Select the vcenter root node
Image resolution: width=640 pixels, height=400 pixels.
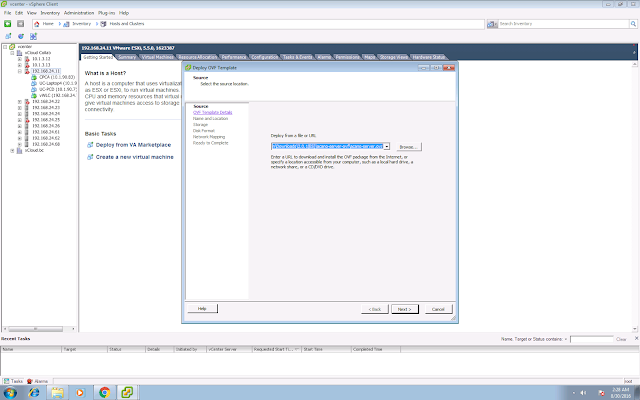[x=25, y=47]
